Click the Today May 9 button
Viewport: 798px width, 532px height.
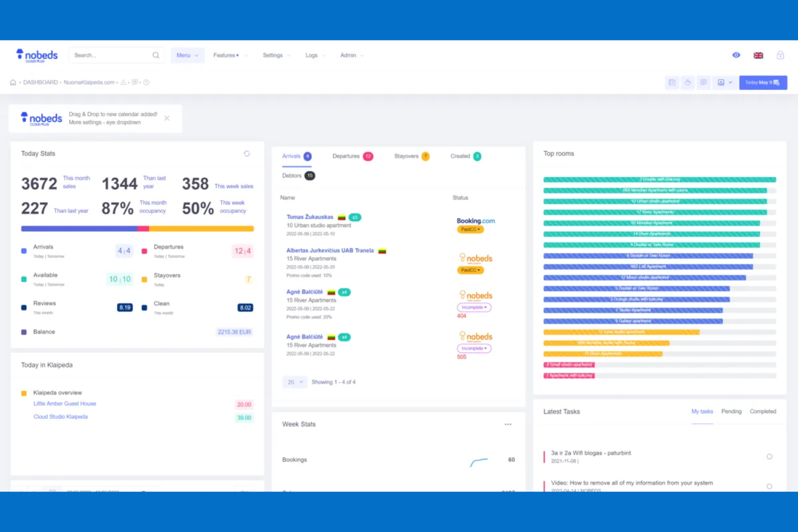tap(762, 82)
